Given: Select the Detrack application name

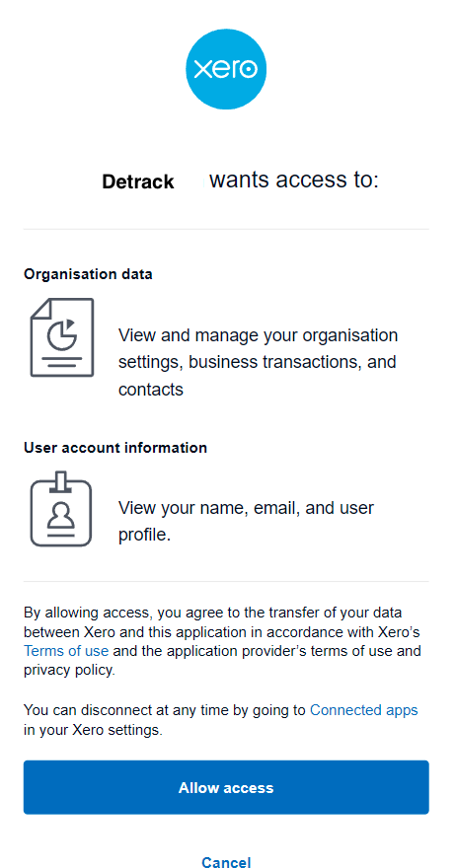Looking at the screenshot, I should [x=138, y=181].
